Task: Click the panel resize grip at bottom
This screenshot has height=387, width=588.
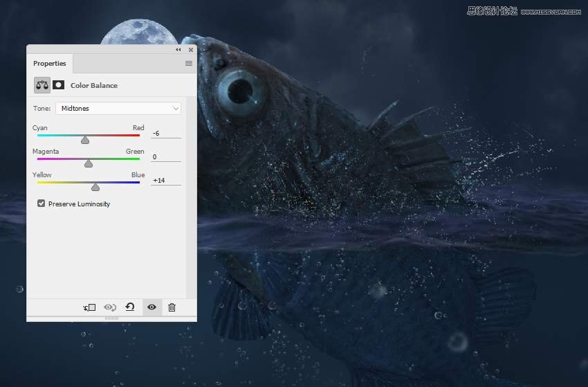Action: pyautogui.click(x=111, y=318)
